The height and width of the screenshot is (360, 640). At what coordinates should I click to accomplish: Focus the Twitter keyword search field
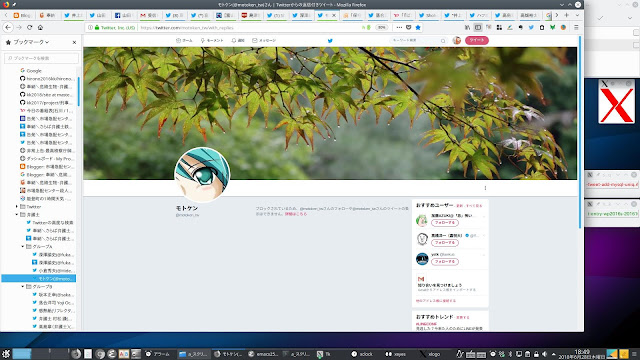418,40
